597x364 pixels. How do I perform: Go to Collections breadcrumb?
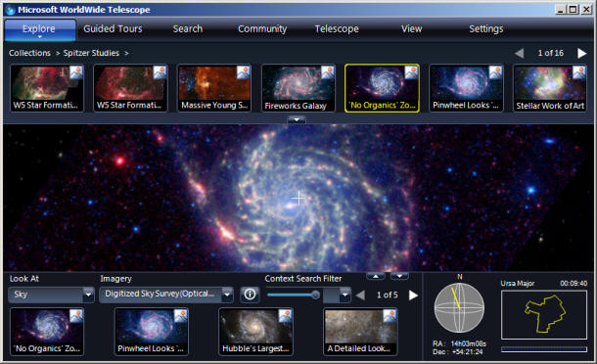(29, 53)
